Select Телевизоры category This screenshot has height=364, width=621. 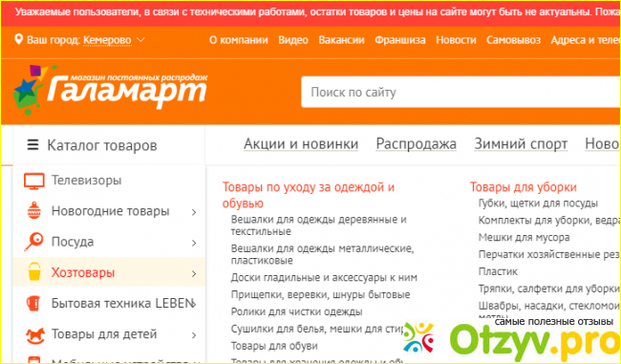click(86, 181)
